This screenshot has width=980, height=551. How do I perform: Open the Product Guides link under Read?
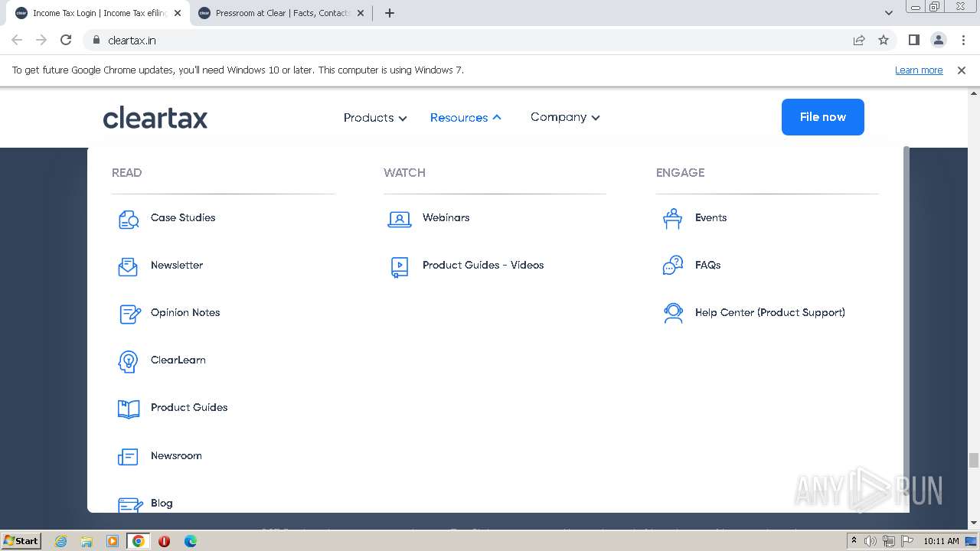(189, 407)
